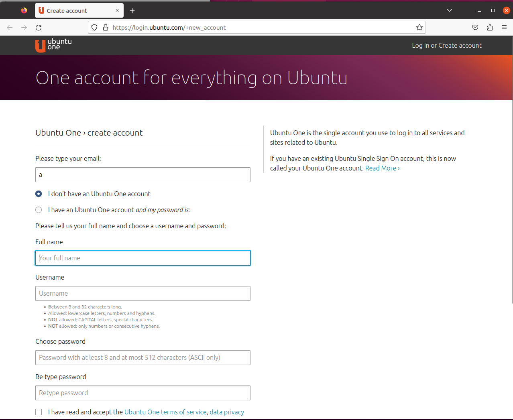513x420 pixels.
Task: Click the address bar URL field
Action: pos(257,27)
